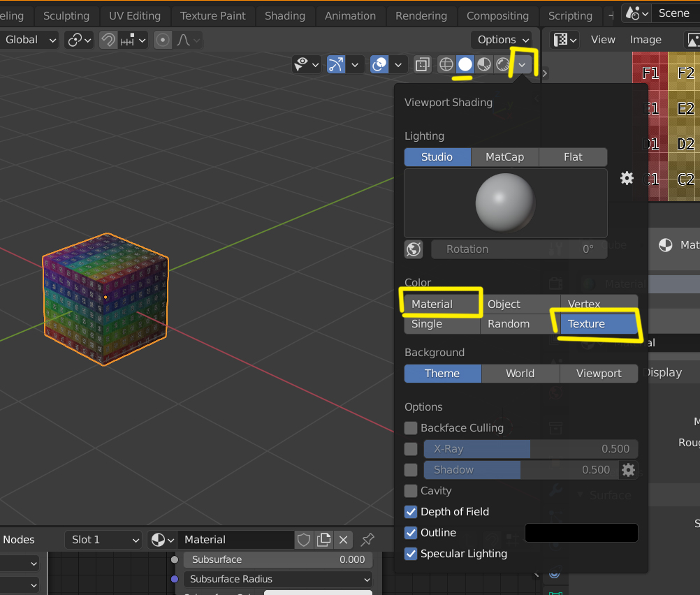Open studio light preferences gear

[627, 178]
